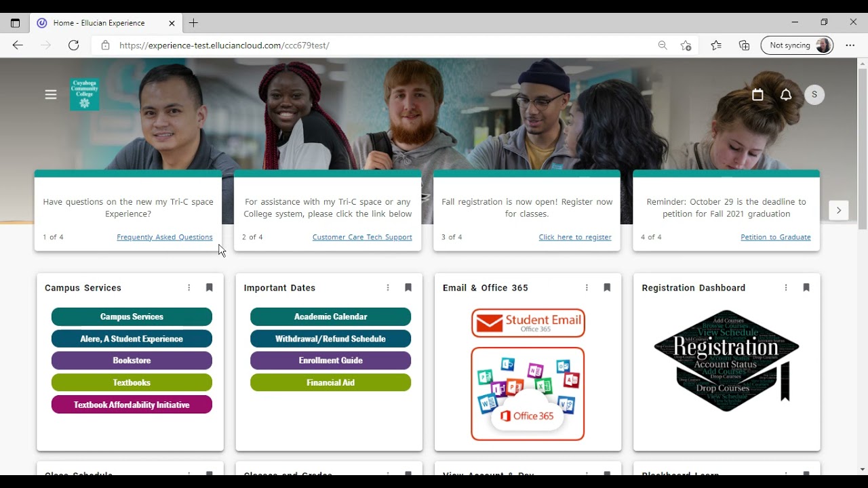This screenshot has width=868, height=488.
Task: Open the Registration graduation cap graphic
Action: click(x=726, y=361)
